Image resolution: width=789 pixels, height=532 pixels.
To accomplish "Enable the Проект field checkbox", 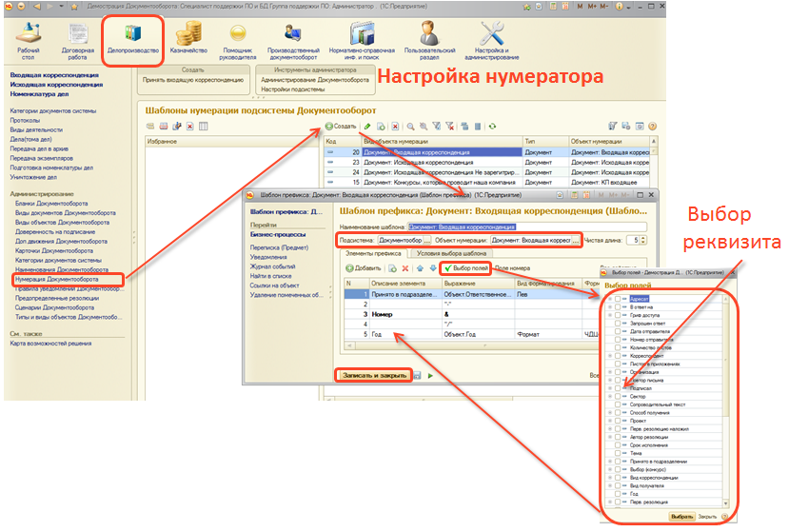I will 620,422.
